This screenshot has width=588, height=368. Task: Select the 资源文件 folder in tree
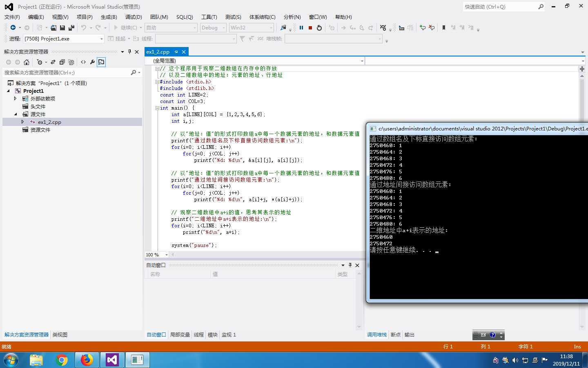pos(40,130)
